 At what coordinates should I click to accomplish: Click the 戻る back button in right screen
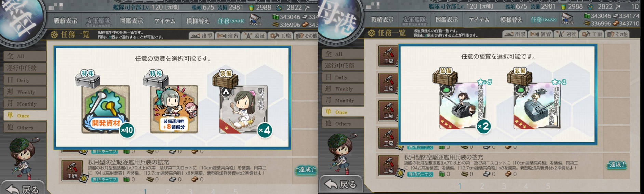pos(340,184)
